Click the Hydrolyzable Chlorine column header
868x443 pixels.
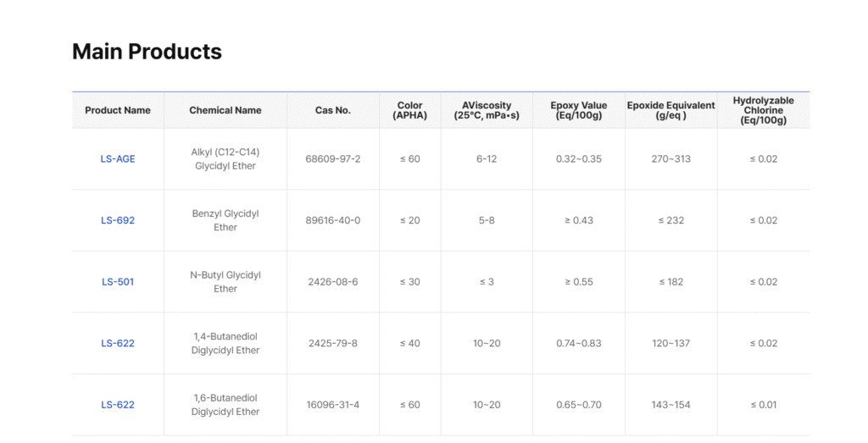click(764, 110)
